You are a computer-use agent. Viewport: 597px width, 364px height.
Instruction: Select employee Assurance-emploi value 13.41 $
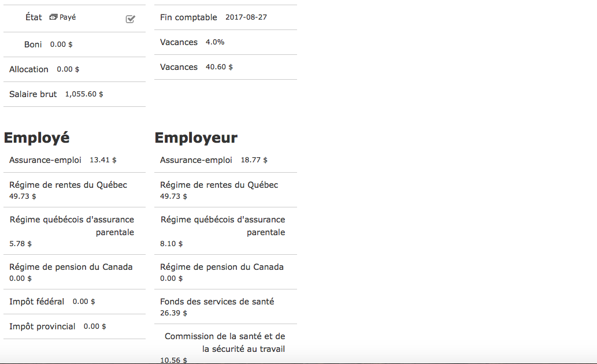[x=103, y=160]
